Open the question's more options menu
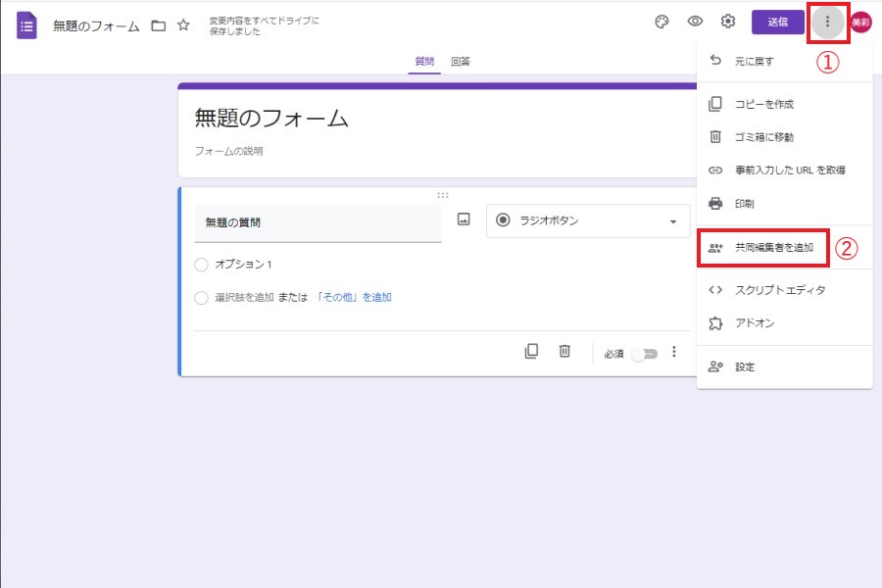The width and height of the screenshot is (882, 588). click(x=674, y=352)
